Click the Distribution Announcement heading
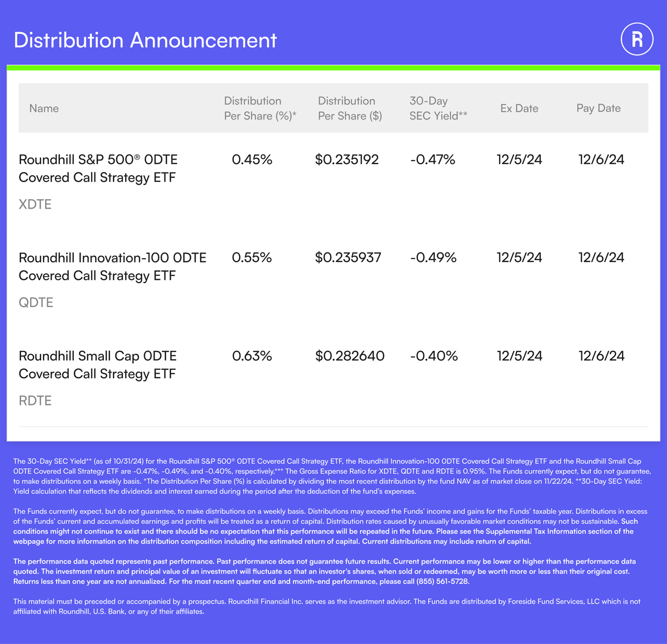Image resolution: width=667 pixels, height=644 pixels. point(145,40)
